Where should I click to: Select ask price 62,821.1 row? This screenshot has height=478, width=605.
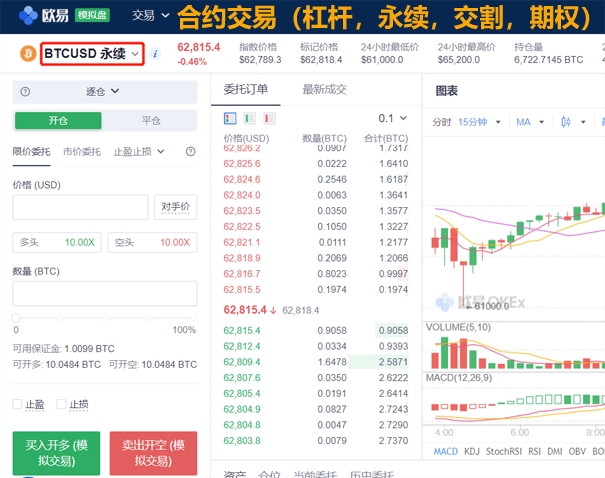[316, 242]
